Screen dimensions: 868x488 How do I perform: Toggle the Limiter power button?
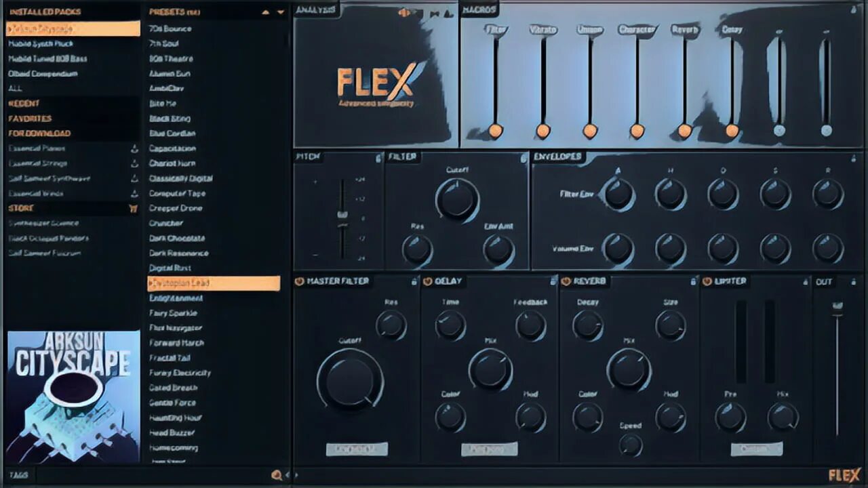point(707,281)
